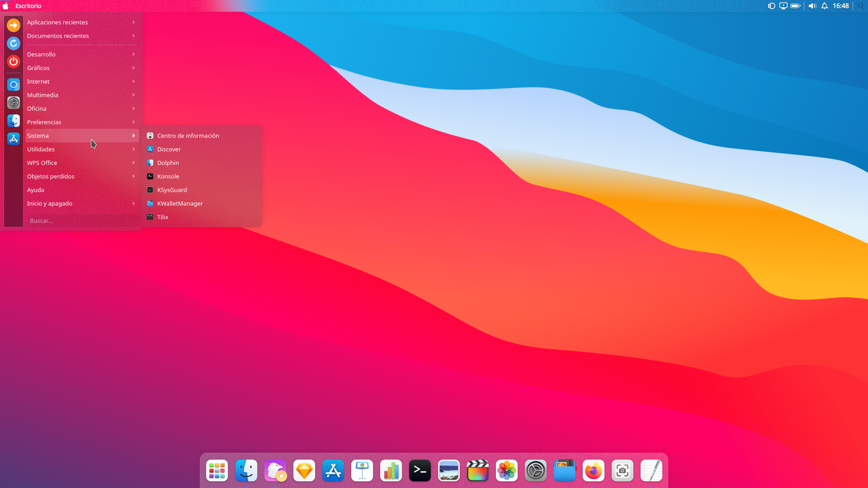Launch Centro de información
Screen dimensions: 868x488
pos(202,136)
